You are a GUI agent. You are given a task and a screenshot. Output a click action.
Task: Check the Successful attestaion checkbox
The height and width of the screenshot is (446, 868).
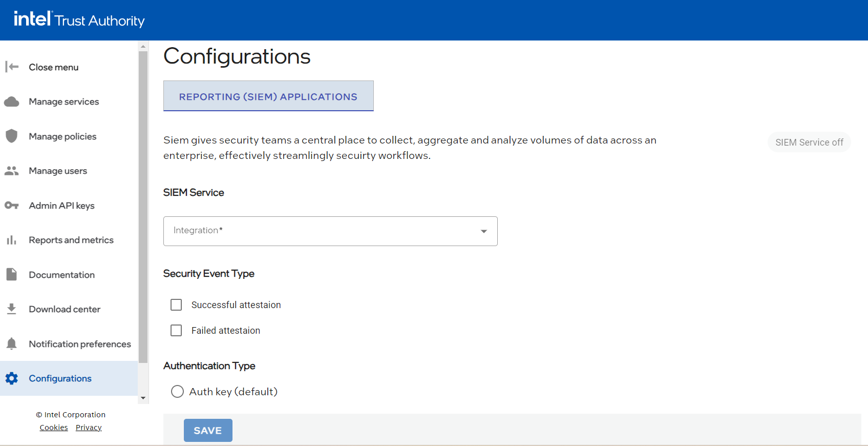(x=176, y=305)
